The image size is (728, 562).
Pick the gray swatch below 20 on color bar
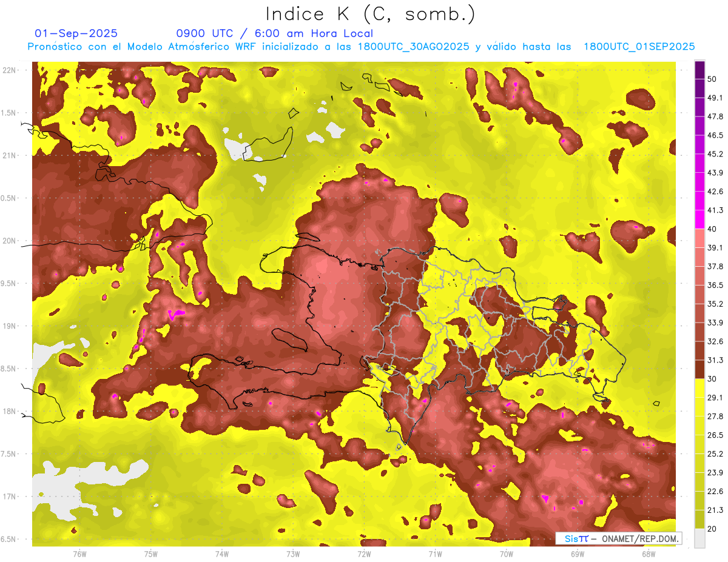point(699,538)
